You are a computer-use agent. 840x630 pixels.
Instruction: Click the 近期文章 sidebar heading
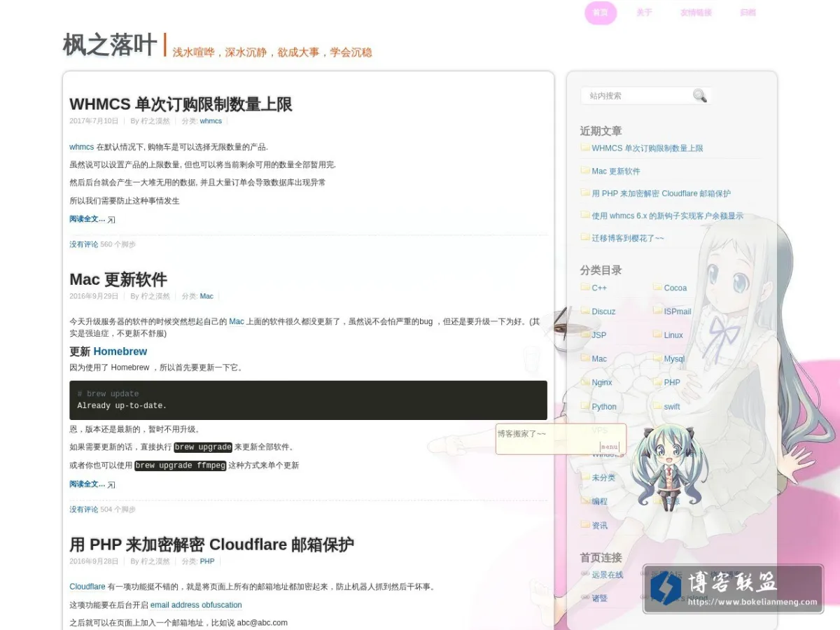tap(601, 131)
